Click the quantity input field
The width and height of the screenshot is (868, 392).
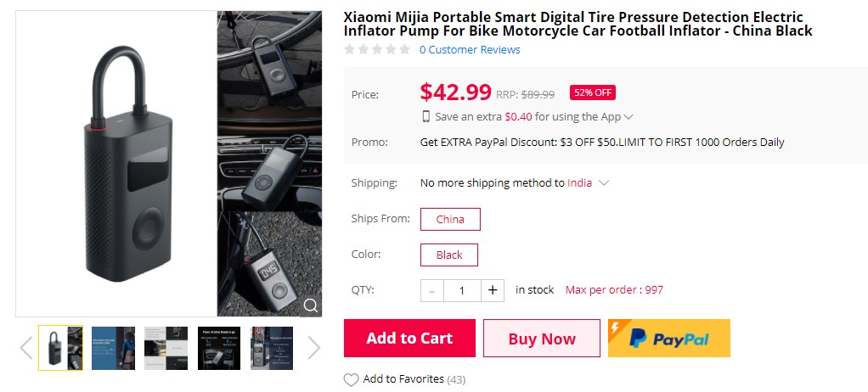click(462, 290)
